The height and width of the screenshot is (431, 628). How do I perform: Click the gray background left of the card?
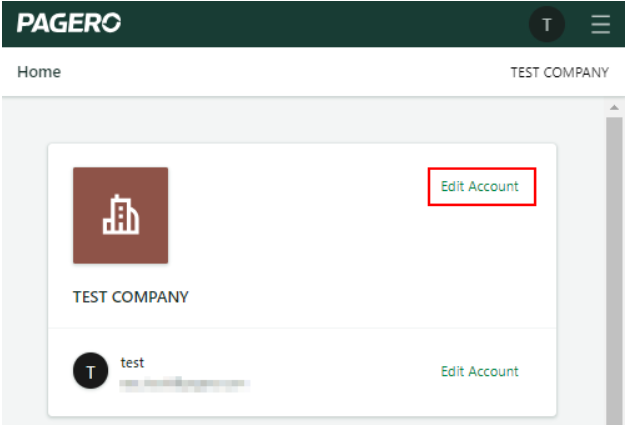coord(24,260)
